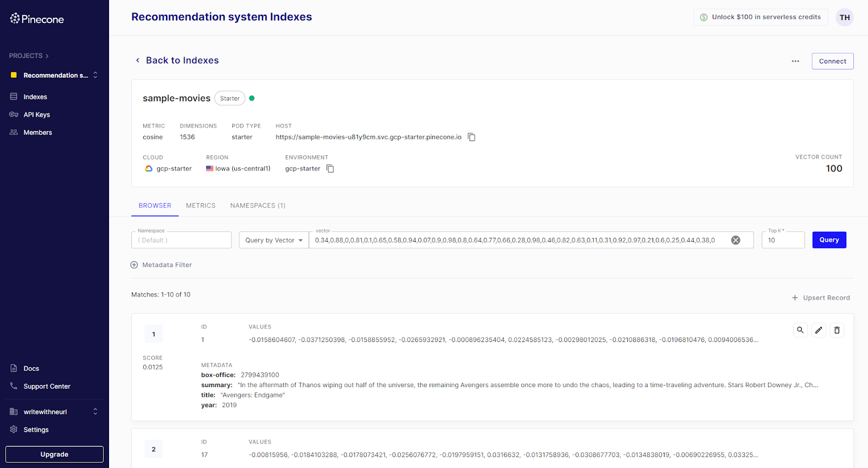
Task: Switch to the BROWSER tab
Action: coord(155,206)
